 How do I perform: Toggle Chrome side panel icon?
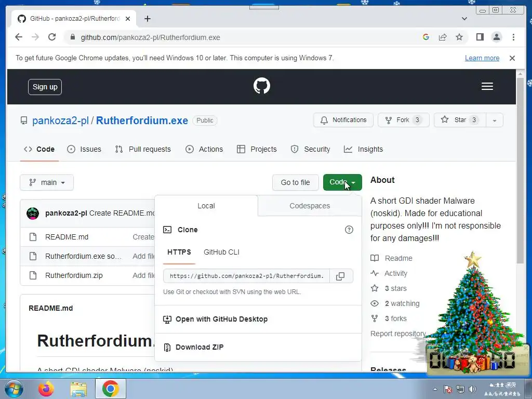480,37
